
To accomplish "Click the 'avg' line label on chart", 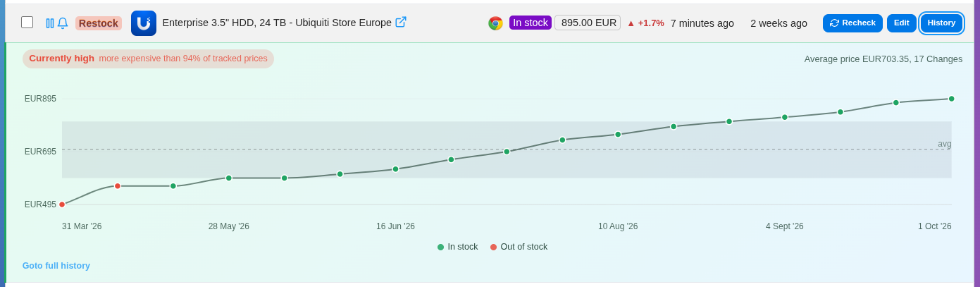I will [x=944, y=144].
